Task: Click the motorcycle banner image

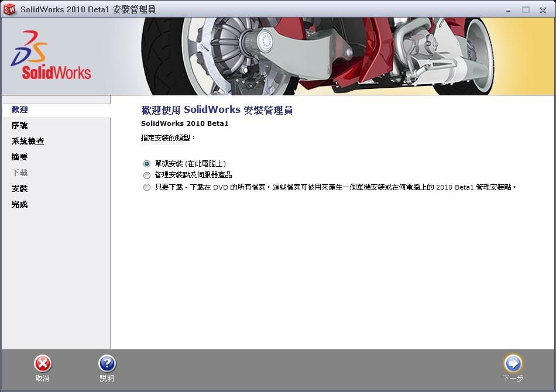Action: [317, 56]
